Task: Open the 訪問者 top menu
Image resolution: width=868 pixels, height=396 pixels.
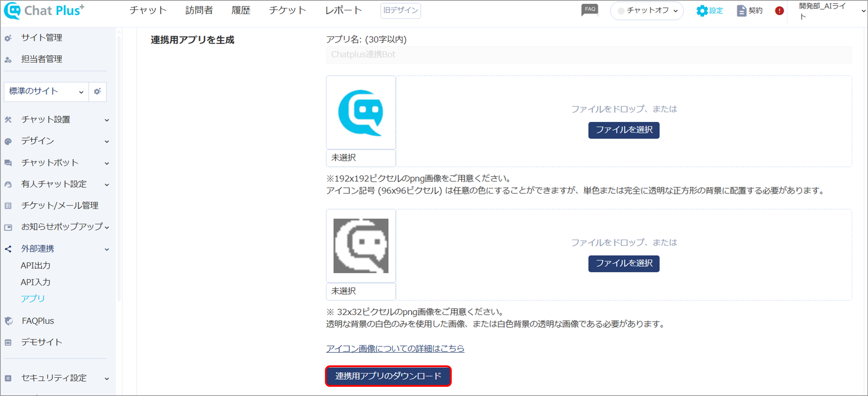Action: coord(199,10)
